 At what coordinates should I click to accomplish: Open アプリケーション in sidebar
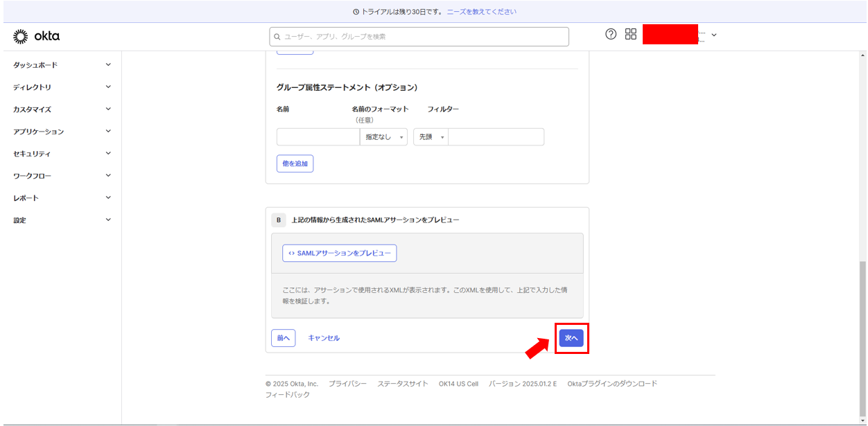tap(38, 132)
